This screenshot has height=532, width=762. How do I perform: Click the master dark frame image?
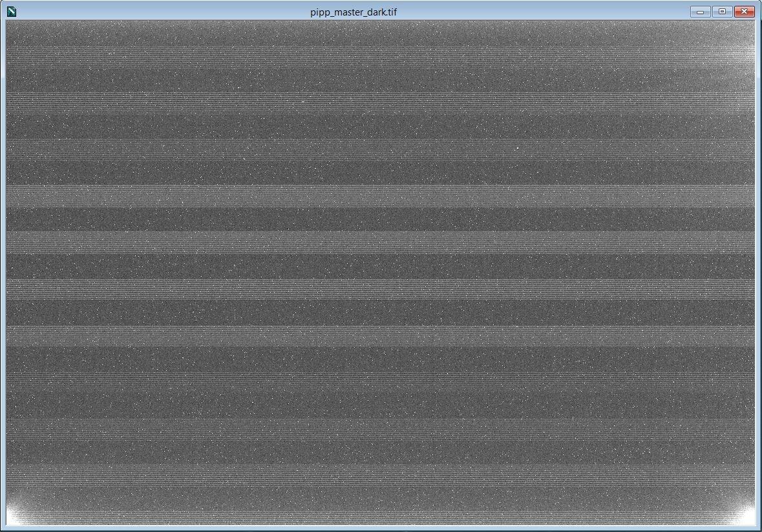point(381,273)
